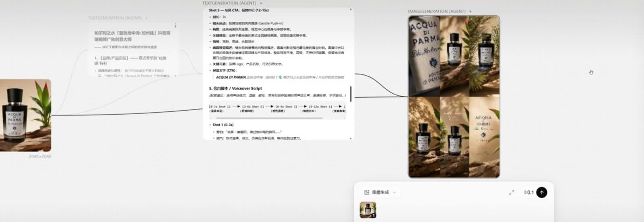Click the plus next to the center TEXTGENERATION (AGENT) label
Image resolution: width=644 pixels, height=222 pixels.
coord(261,3)
